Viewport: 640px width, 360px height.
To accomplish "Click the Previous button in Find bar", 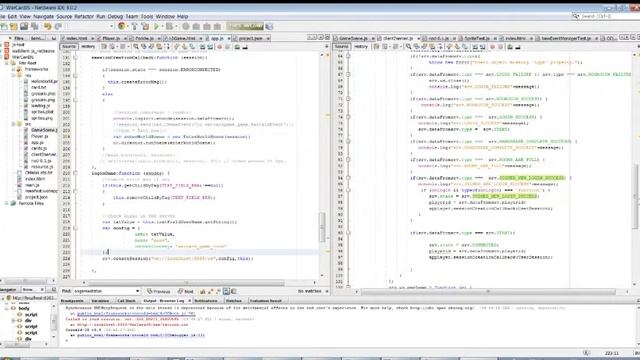I will click(x=159, y=291).
